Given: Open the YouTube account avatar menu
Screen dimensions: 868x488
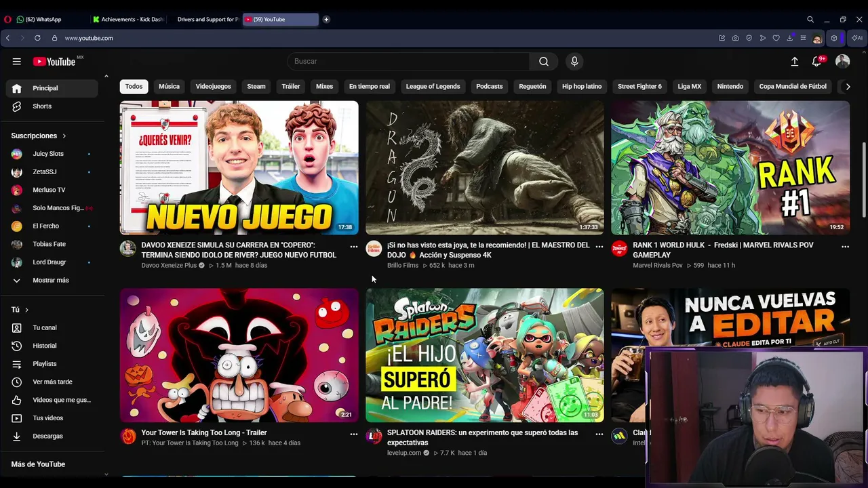Looking at the screenshot, I should click(x=843, y=61).
